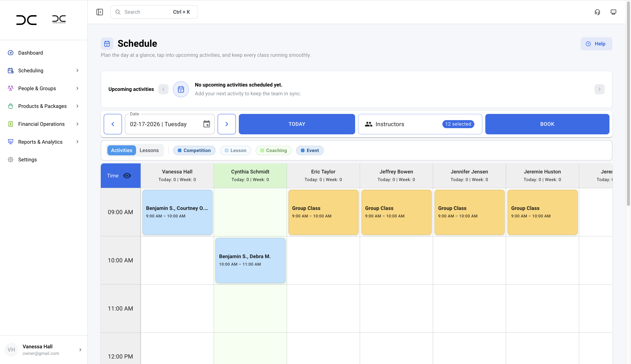Click the monitor display icon

click(x=613, y=12)
